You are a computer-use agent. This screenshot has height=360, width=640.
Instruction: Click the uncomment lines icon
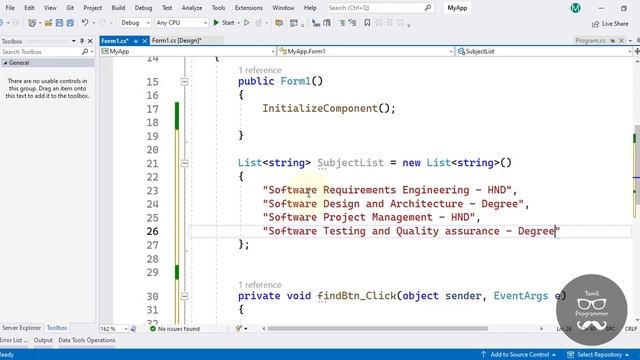coord(353,23)
